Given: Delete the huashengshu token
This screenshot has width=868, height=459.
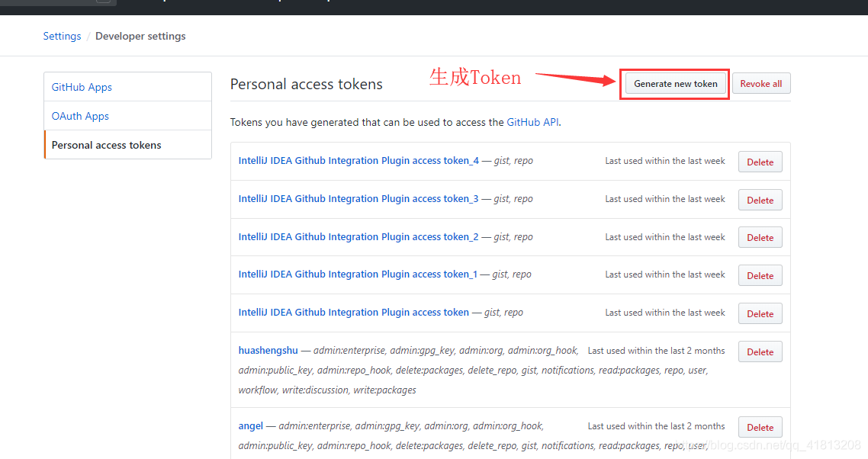Looking at the screenshot, I should click(760, 351).
